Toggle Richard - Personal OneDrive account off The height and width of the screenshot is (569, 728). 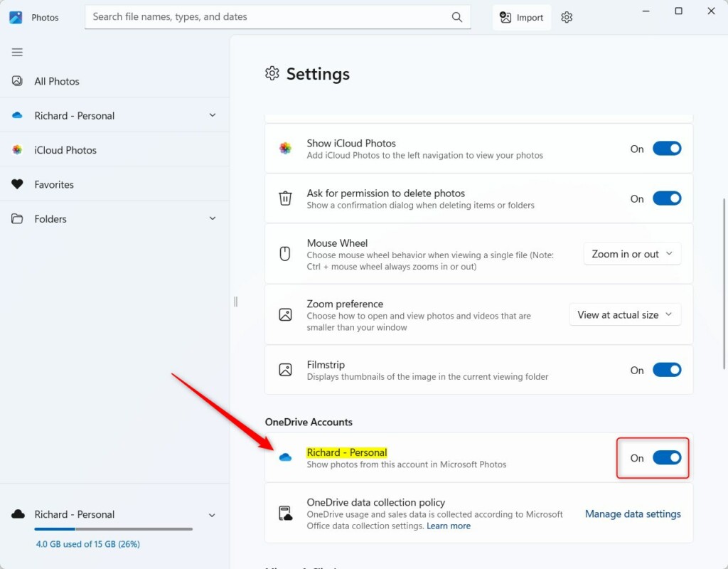[x=667, y=457]
